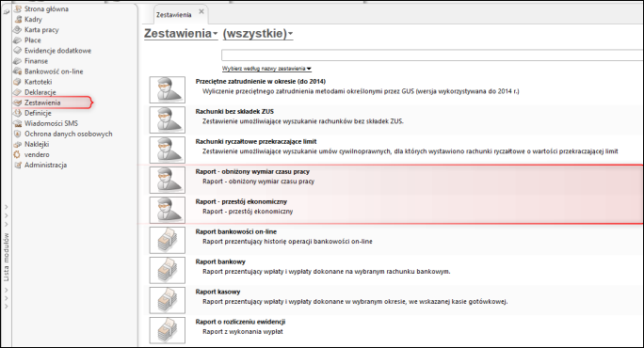Click the search input field
Screen dimensions: 644x348
click(432, 55)
